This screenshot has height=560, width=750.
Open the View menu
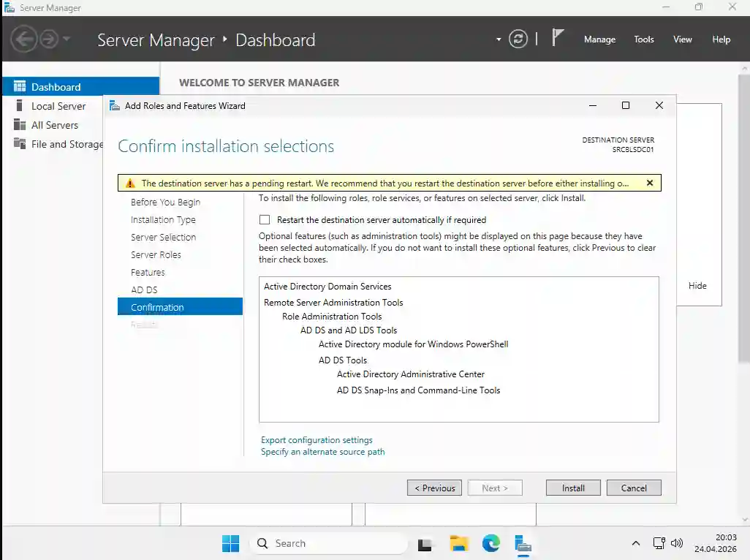[x=683, y=39]
